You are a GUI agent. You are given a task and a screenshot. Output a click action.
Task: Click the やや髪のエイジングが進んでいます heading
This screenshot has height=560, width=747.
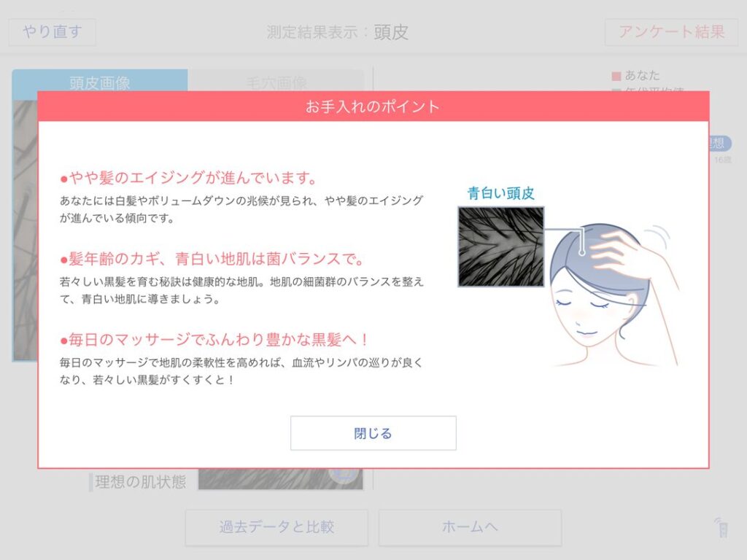click(189, 178)
